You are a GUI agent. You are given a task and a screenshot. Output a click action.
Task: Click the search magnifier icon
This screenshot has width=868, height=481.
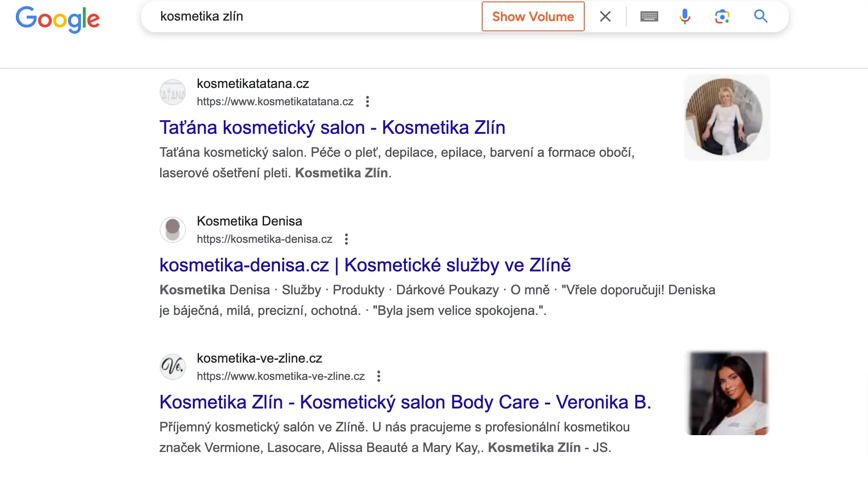point(760,16)
